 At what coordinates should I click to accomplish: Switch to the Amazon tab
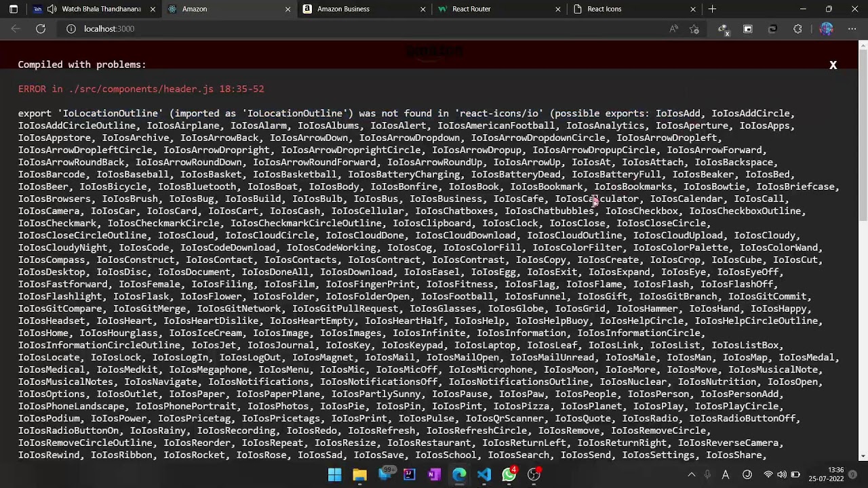click(x=228, y=9)
